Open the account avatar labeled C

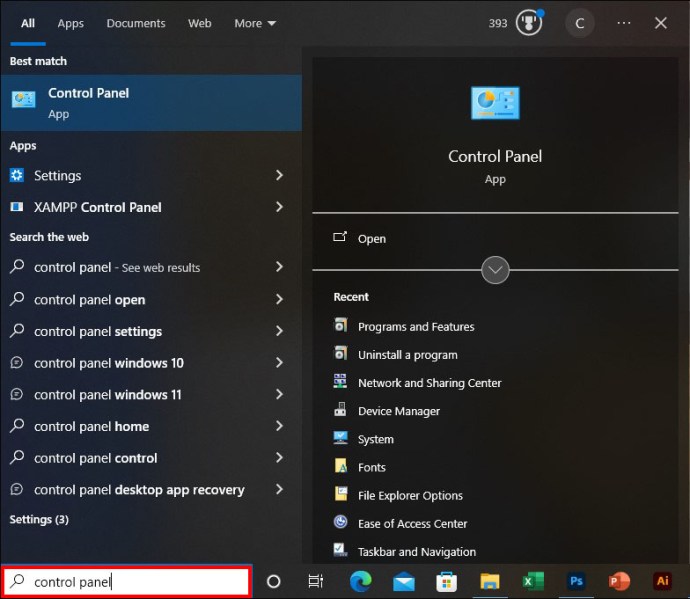point(580,23)
